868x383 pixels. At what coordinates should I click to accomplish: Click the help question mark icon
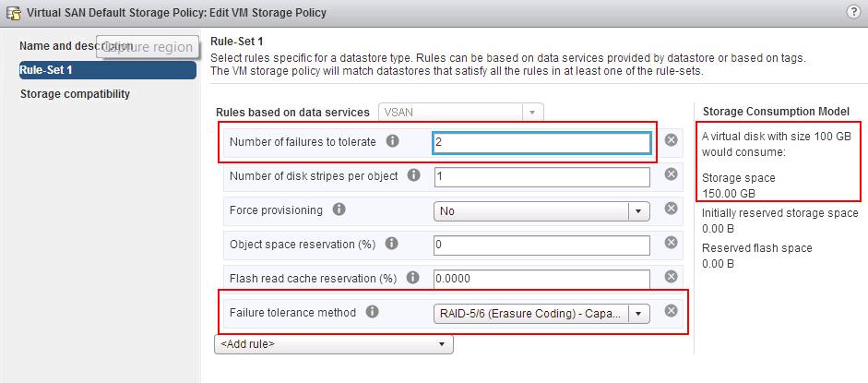[x=852, y=11]
